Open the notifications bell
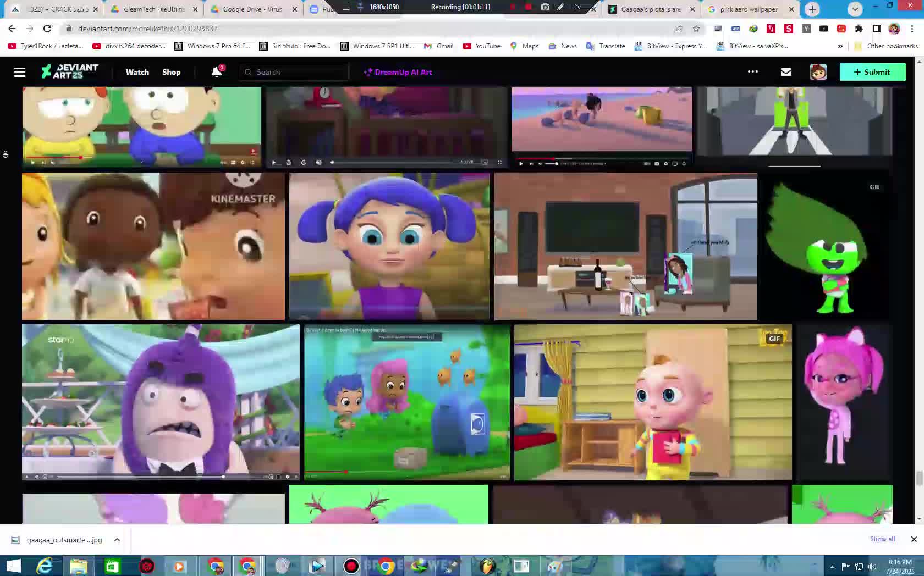 [x=217, y=72]
